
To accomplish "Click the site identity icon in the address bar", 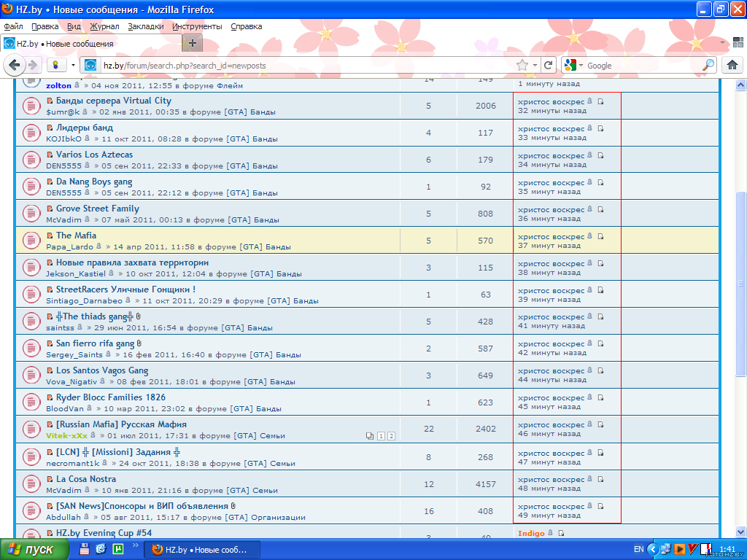I will click(90, 65).
